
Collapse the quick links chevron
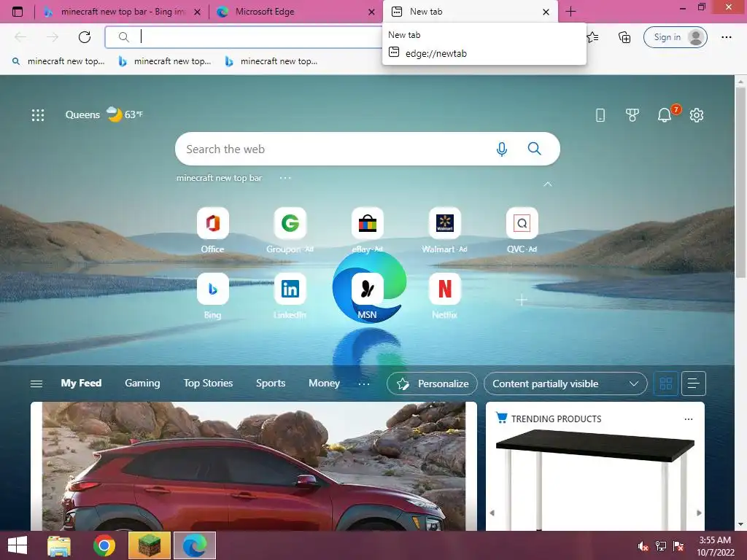click(x=548, y=184)
